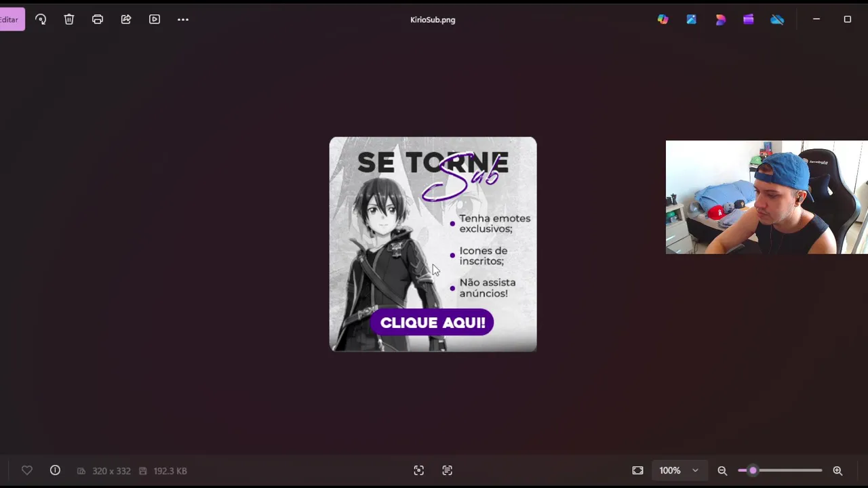Viewport: 868px width, 488px height.
Task: Click the 320 x 332 dimensions text
Action: click(x=111, y=471)
